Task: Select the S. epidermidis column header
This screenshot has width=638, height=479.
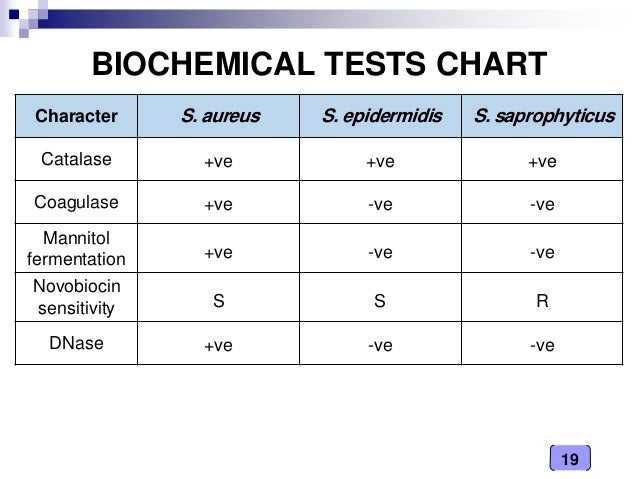Action: click(380, 116)
